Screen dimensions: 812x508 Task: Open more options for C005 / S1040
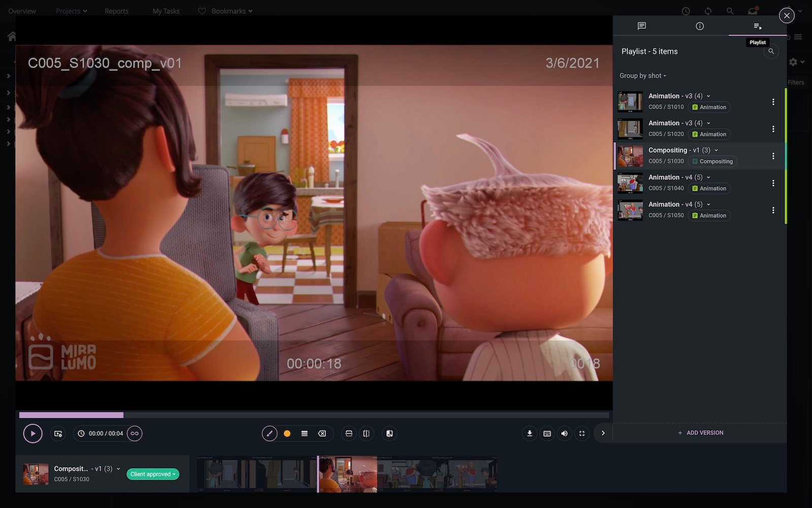pos(773,183)
